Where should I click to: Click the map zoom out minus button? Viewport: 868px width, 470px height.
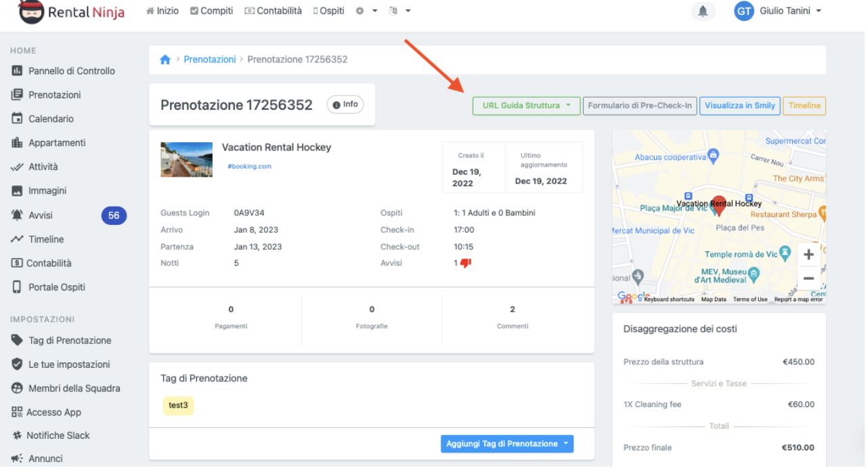[x=808, y=278]
